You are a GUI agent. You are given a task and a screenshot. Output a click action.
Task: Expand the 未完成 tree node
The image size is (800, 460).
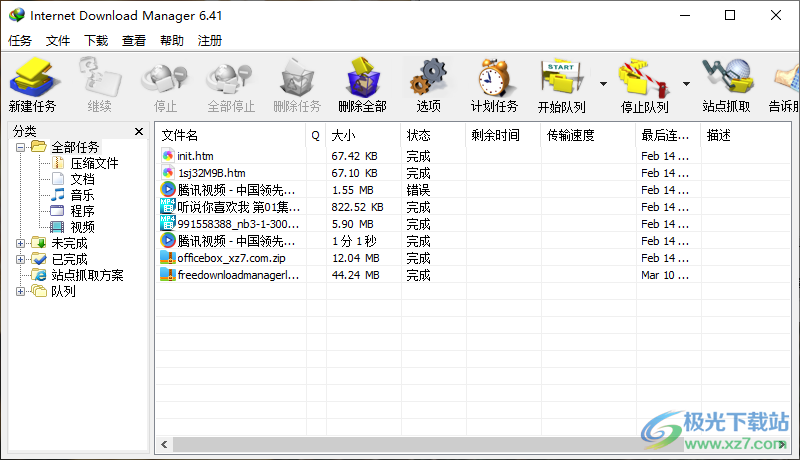click(x=20, y=244)
